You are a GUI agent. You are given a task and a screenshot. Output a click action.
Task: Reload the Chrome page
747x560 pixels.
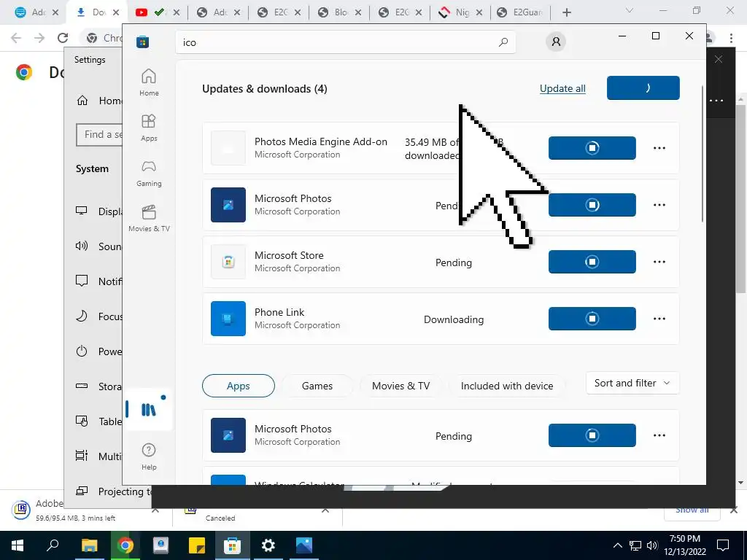coord(63,38)
